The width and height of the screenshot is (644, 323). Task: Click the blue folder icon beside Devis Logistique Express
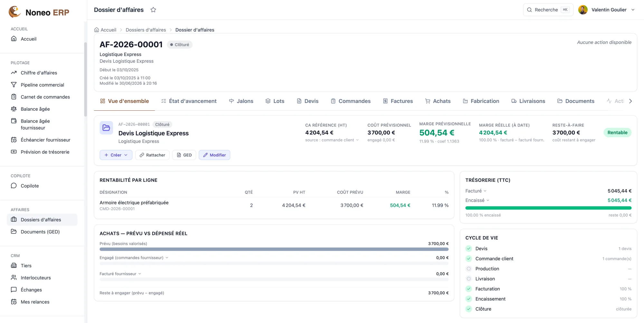tap(106, 128)
